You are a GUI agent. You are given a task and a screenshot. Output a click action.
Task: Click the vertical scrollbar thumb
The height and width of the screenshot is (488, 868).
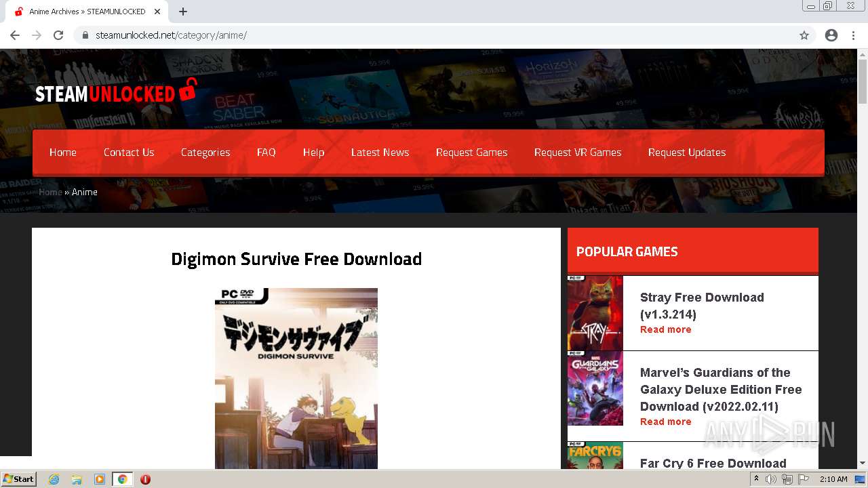(863, 81)
